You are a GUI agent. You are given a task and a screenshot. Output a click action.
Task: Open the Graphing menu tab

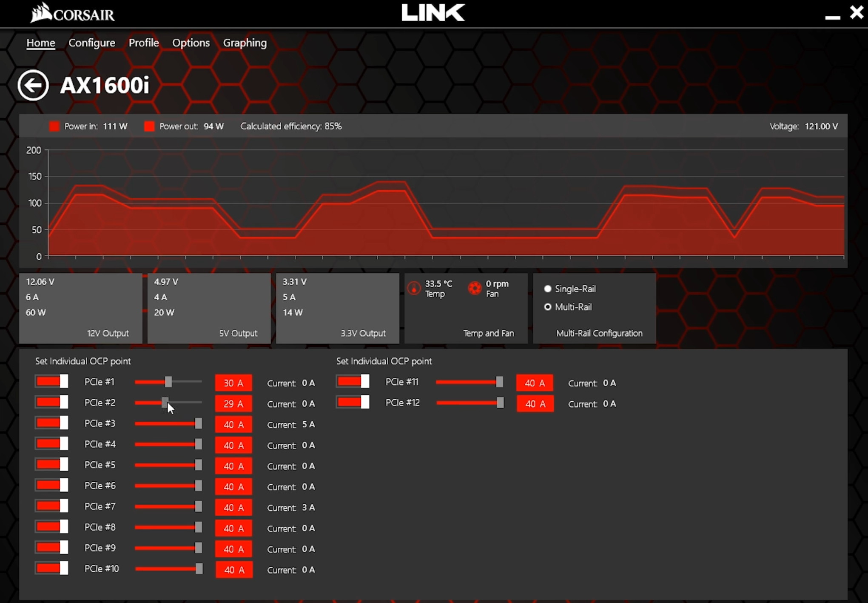(245, 43)
